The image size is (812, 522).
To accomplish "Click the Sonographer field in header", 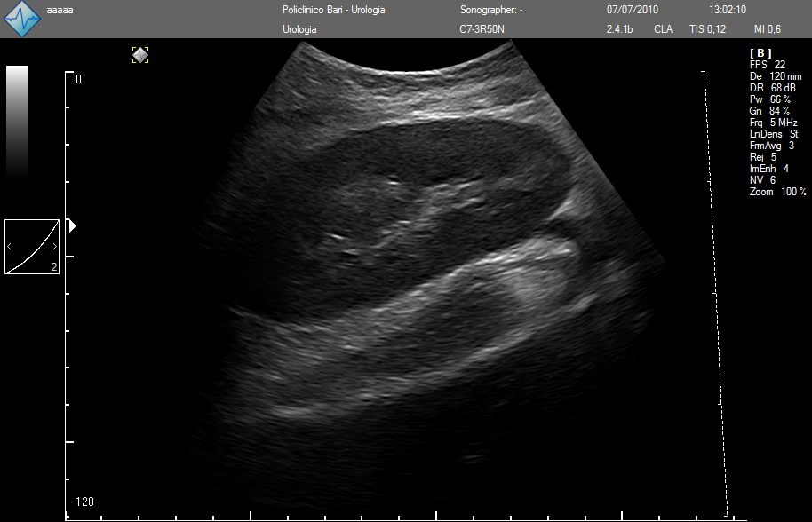I will [491, 11].
